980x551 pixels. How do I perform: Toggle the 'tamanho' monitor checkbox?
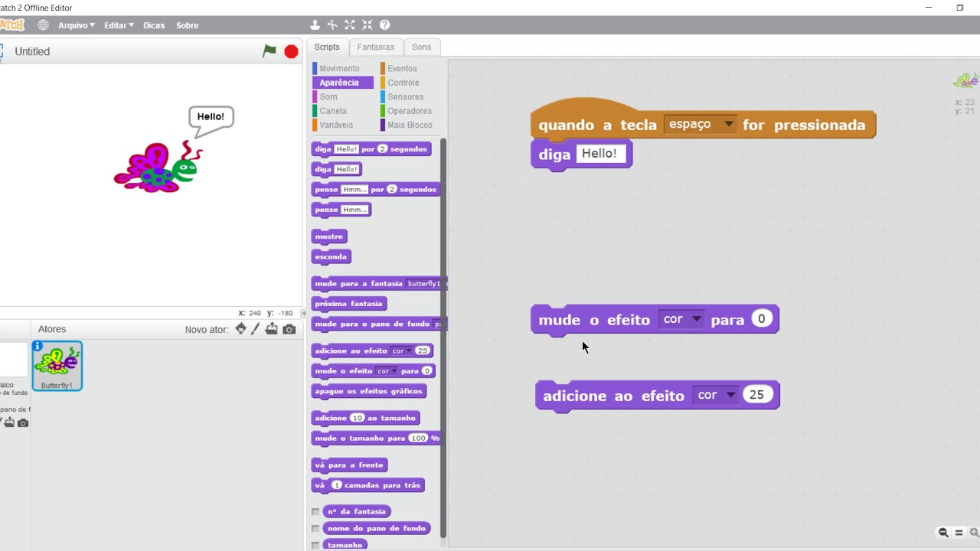315,545
